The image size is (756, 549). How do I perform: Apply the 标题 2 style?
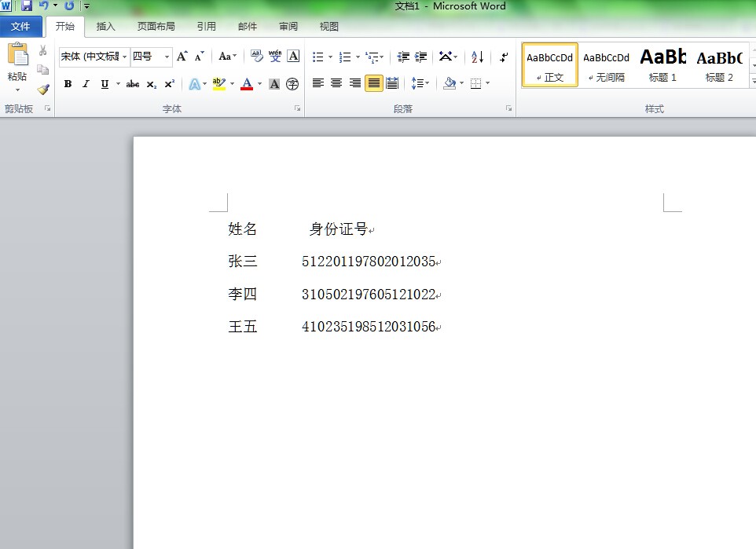[x=719, y=65]
